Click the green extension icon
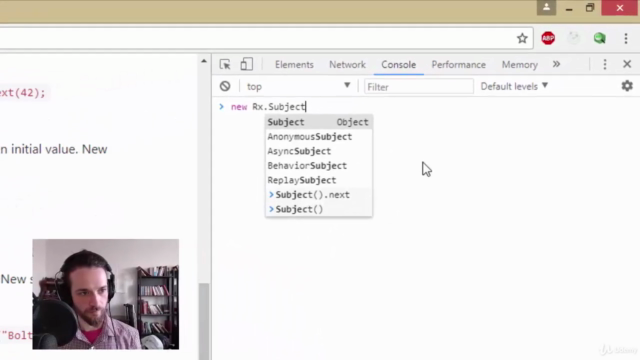Screen dimensions: 640x360 pyautogui.click(x=600, y=38)
